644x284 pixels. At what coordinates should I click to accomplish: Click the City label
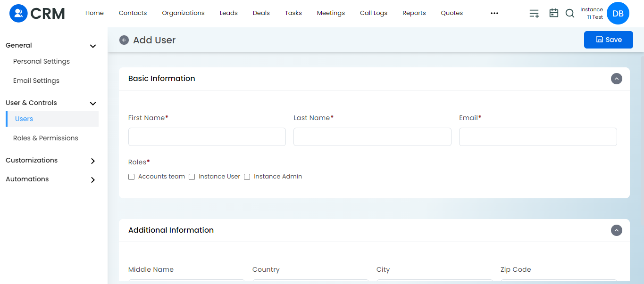pyautogui.click(x=383, y=269)
